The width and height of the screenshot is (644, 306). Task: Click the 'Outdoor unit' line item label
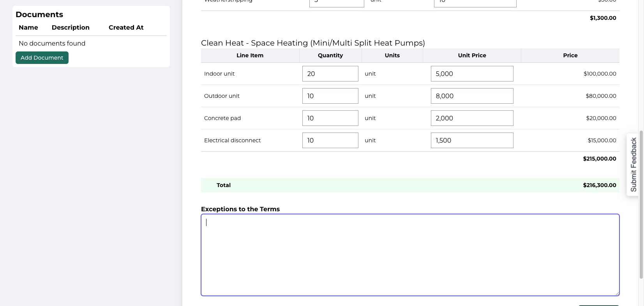pyautogui.click(x=222, y=96)
